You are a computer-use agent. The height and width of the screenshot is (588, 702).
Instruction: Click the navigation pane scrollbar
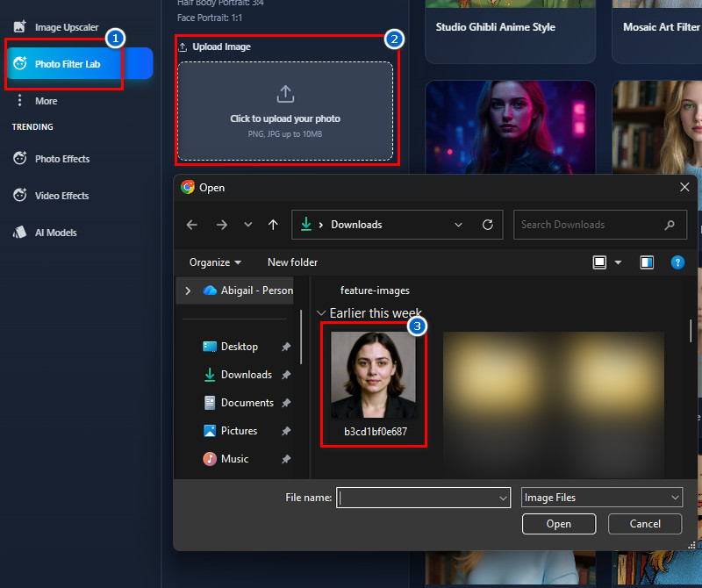point(301,337)
